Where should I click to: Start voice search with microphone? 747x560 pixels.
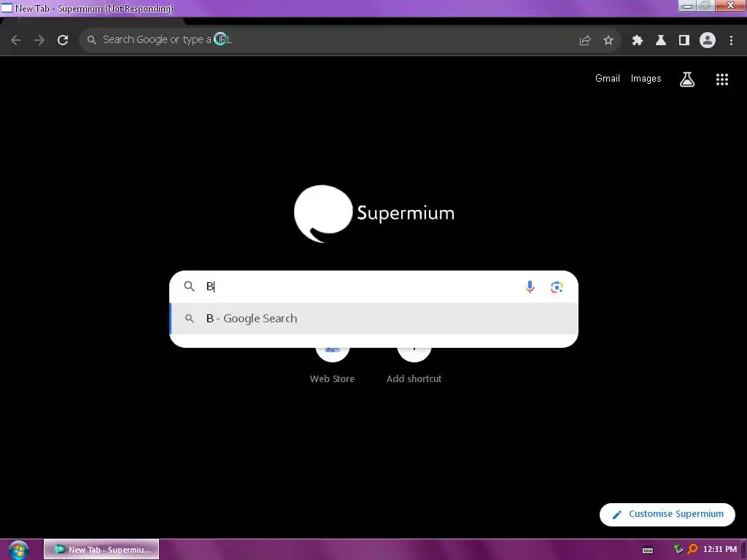pos(530,287)
